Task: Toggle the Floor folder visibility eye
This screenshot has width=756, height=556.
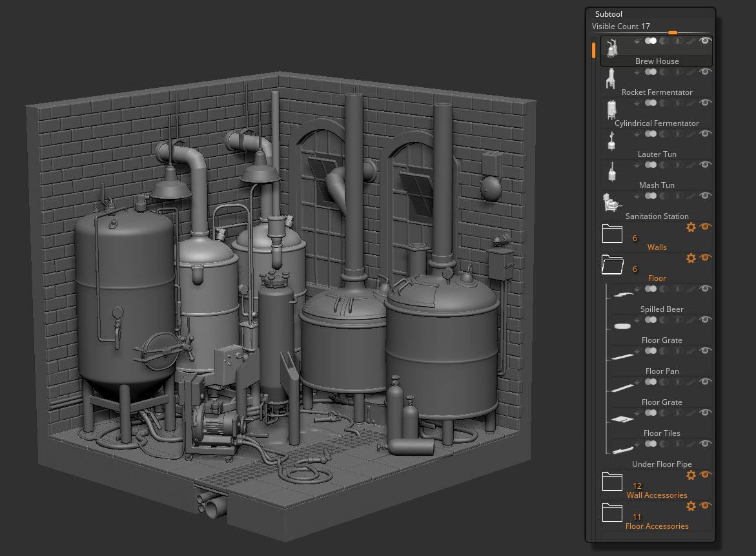Action: (x=706, y=258)
